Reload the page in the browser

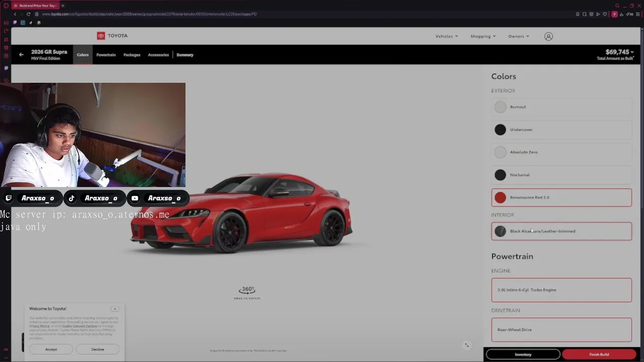pos(28,14)
